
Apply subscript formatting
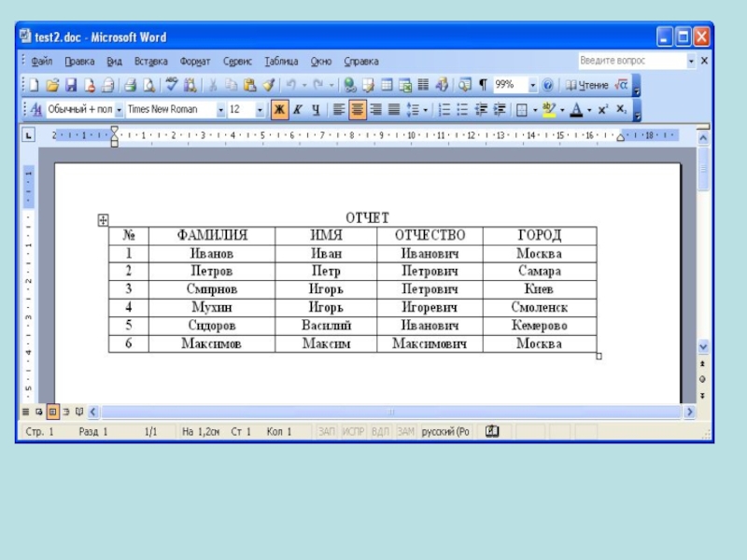pos(621,110)
